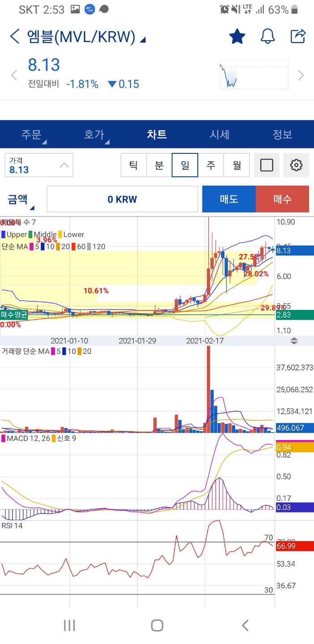This screenshot has width=314, height=644.
Task: Expand the 가격 8.13 selector
Action: pos(39,165)
